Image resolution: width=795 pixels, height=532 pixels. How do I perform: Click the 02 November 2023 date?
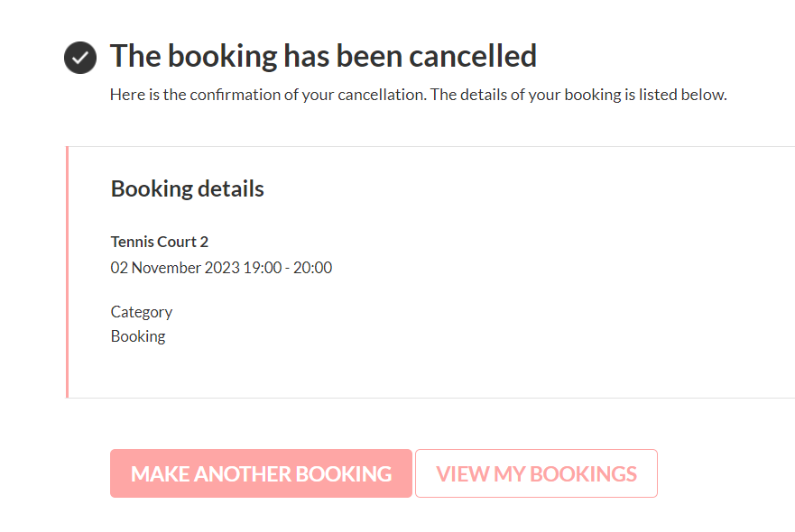click(x=175, y=267)
